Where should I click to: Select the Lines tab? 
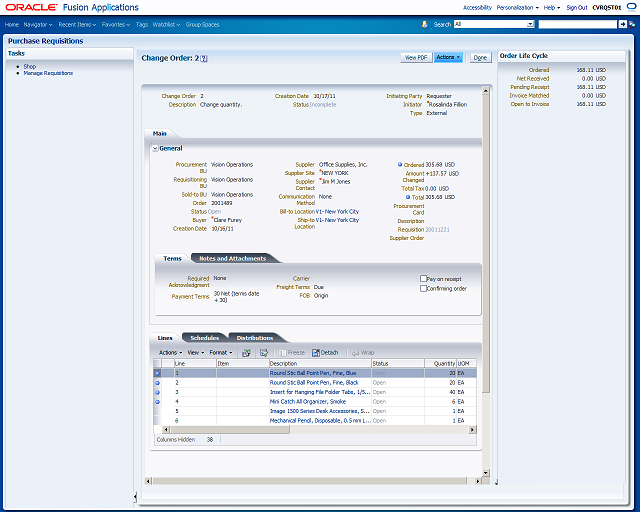tap(165, 338)
